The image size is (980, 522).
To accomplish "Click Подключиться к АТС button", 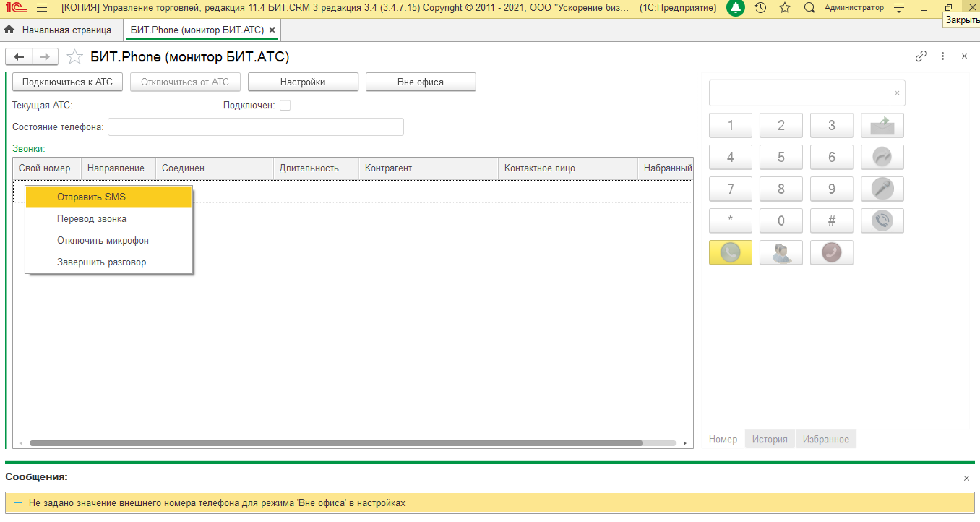I will 67,82.
